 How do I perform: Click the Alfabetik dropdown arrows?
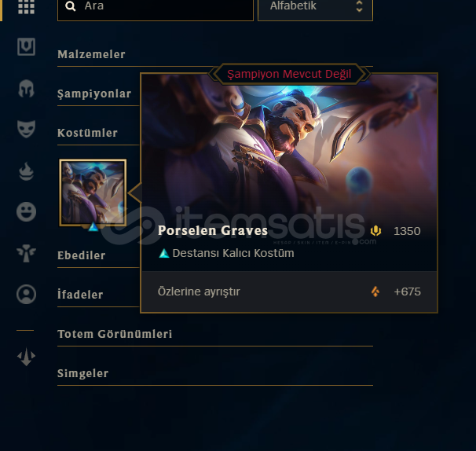coord(359,6)
